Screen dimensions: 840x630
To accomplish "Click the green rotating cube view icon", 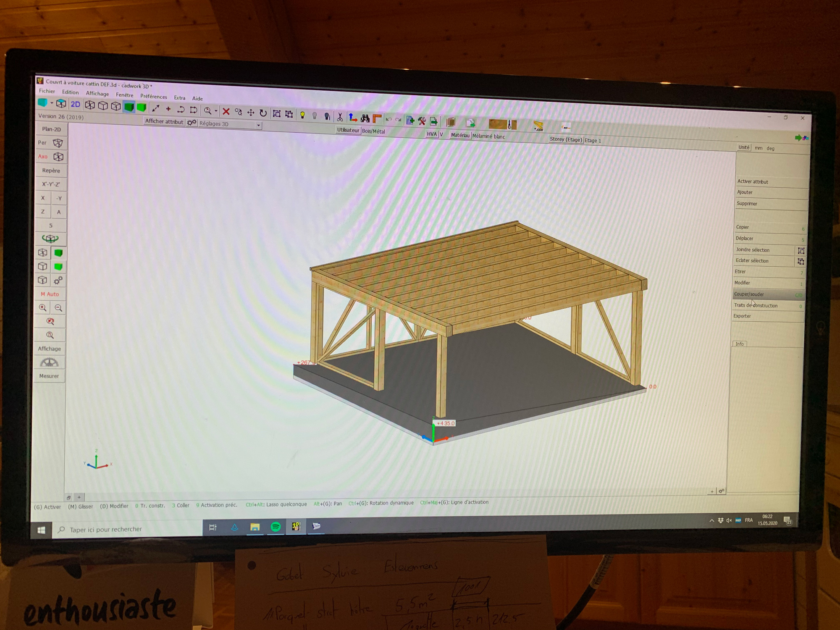I will point(50,239).
